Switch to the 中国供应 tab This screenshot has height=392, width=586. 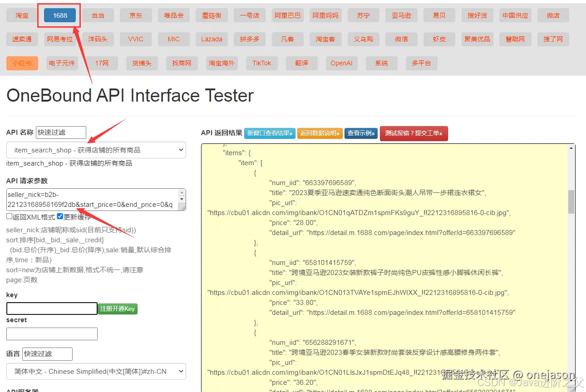click(x=515, y=15)
